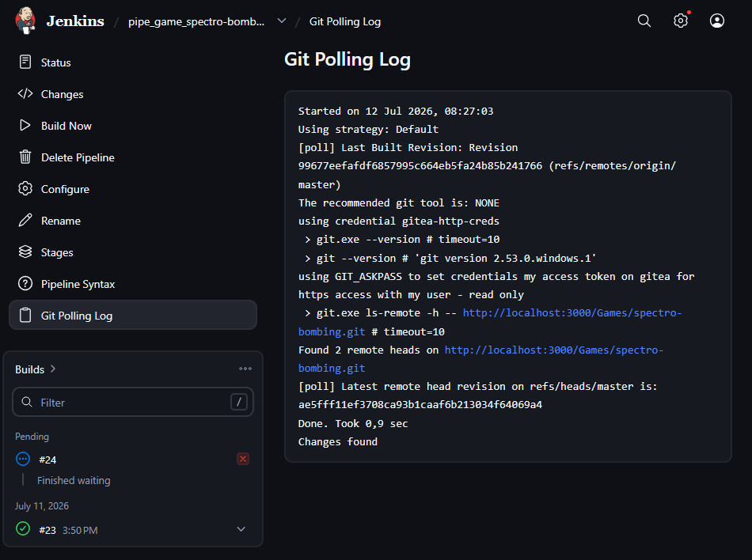Image resolution: width=752 pixels, height=560 pixels.
Task: Open Stages in sidebar
Action: click(133, 252)
